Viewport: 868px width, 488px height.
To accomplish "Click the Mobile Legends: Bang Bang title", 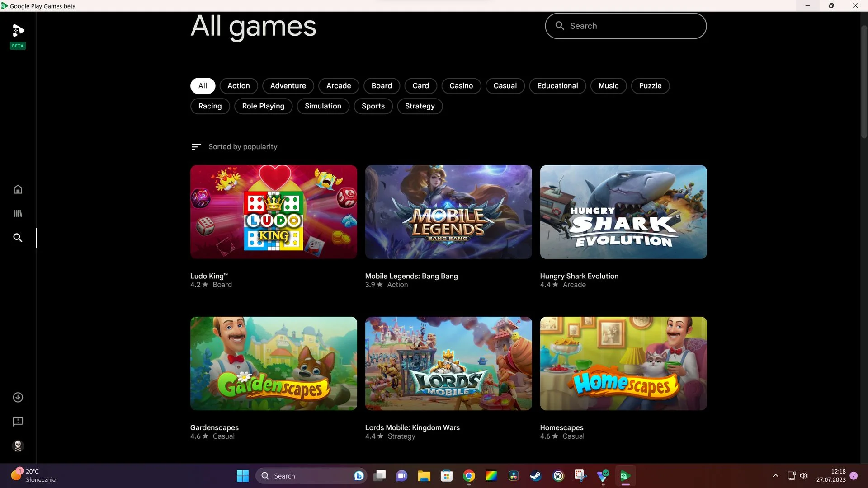I will tap(411, 276).
